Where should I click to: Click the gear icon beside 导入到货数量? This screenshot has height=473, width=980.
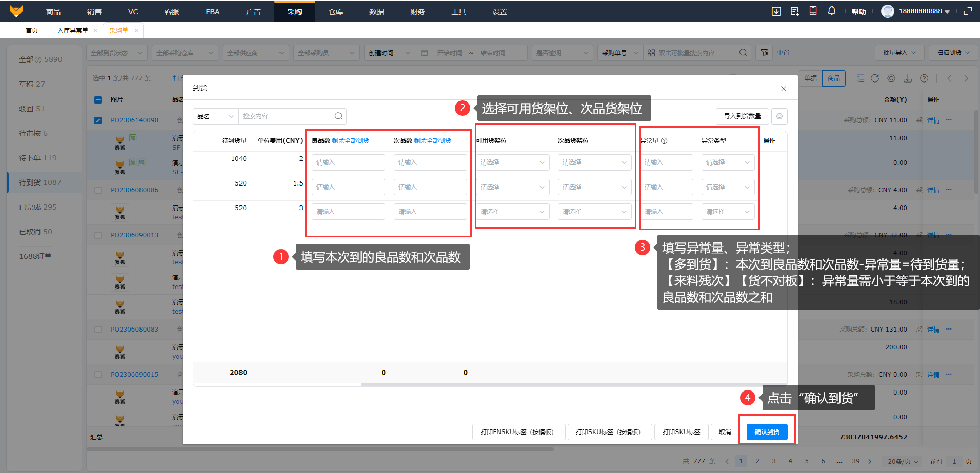(779, 116)
